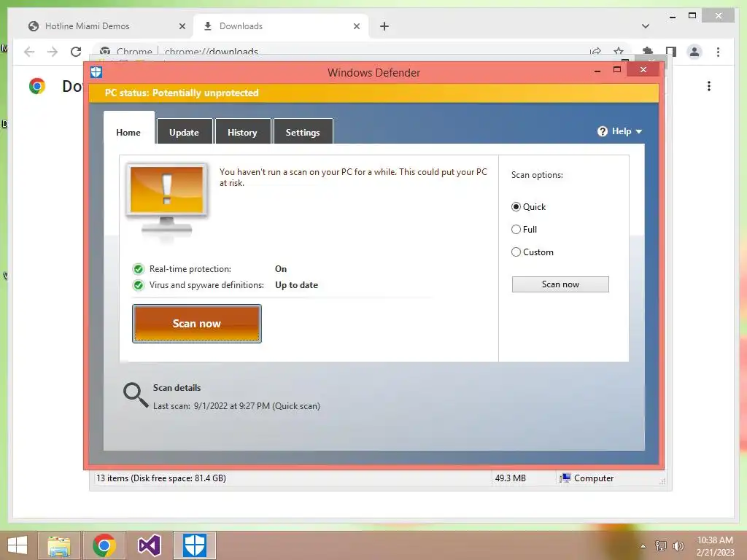Click the PC status: Potentially unprotected banner
Viewport: 747px width, 560px height.
pos(374,93)
